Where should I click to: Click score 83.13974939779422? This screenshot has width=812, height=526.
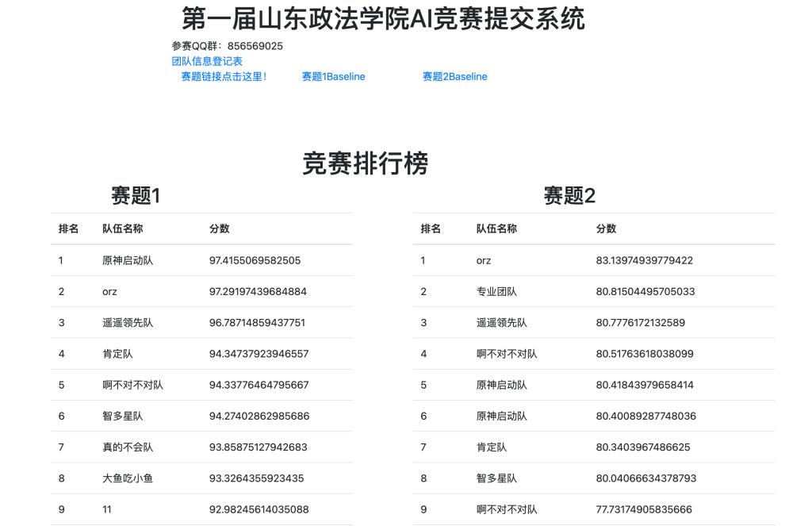pyautogui.click(x=644, y=260)
